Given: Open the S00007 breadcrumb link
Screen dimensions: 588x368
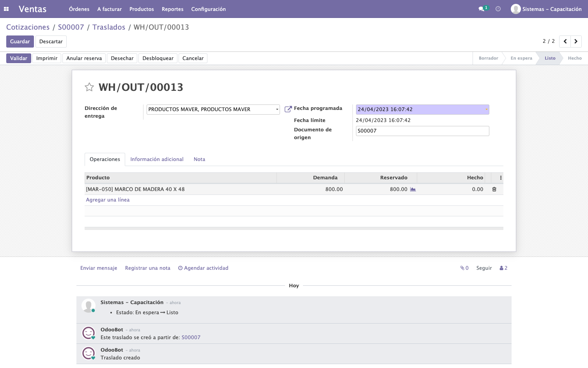Looking at the screenshot, I should click(71, 27).
